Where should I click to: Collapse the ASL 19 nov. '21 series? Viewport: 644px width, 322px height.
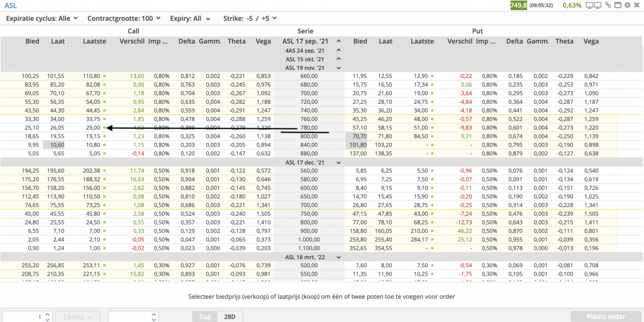339,68
